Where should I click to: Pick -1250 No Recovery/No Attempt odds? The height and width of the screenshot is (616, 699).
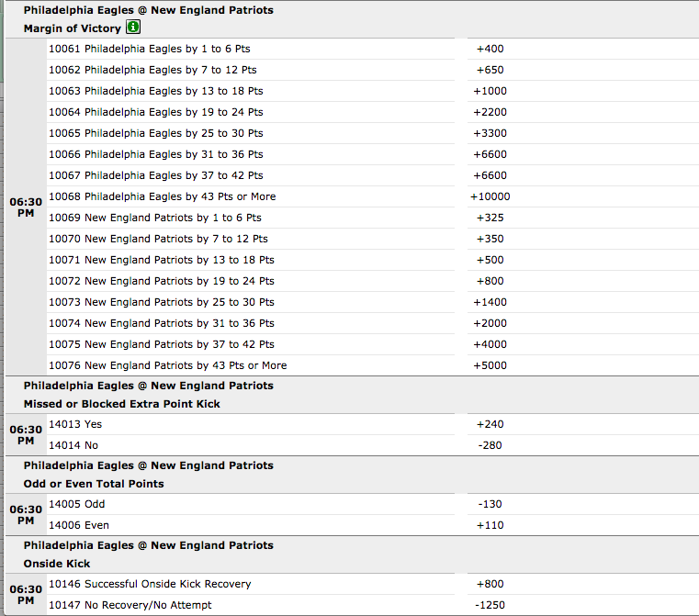tap(490, 605)
